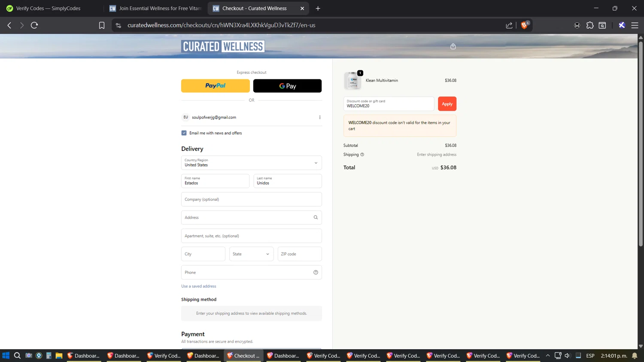644x362 pixels.
Task: Pay with the Google Pay button
Action: click(288, 86)
